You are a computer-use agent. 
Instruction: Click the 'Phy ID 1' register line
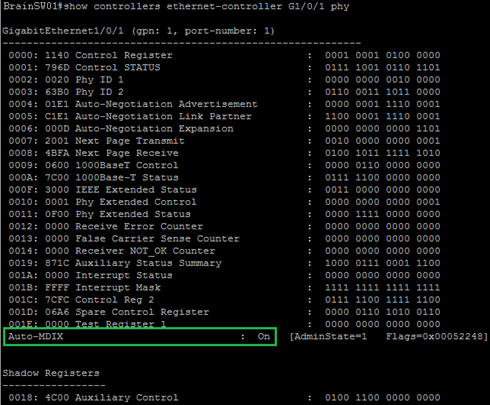[224, 80]
